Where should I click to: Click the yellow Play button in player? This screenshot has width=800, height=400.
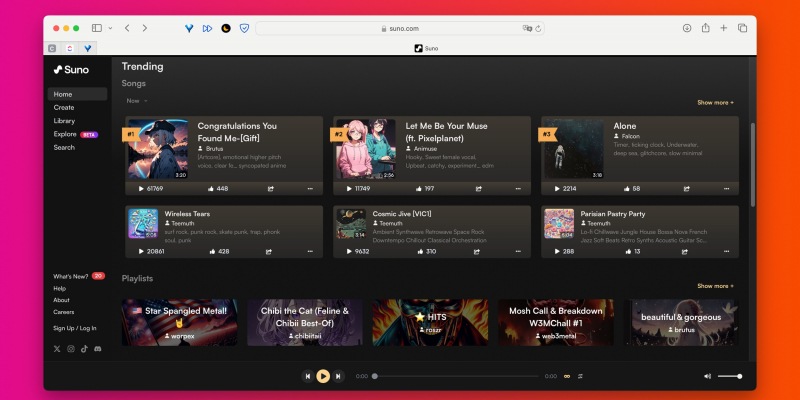click(x=323, y=377)
